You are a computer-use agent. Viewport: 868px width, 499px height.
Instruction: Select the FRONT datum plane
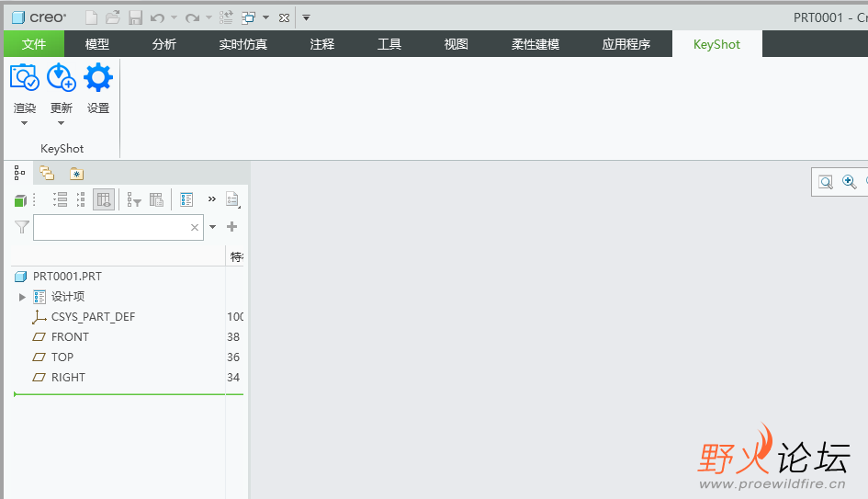click(70, 336)
